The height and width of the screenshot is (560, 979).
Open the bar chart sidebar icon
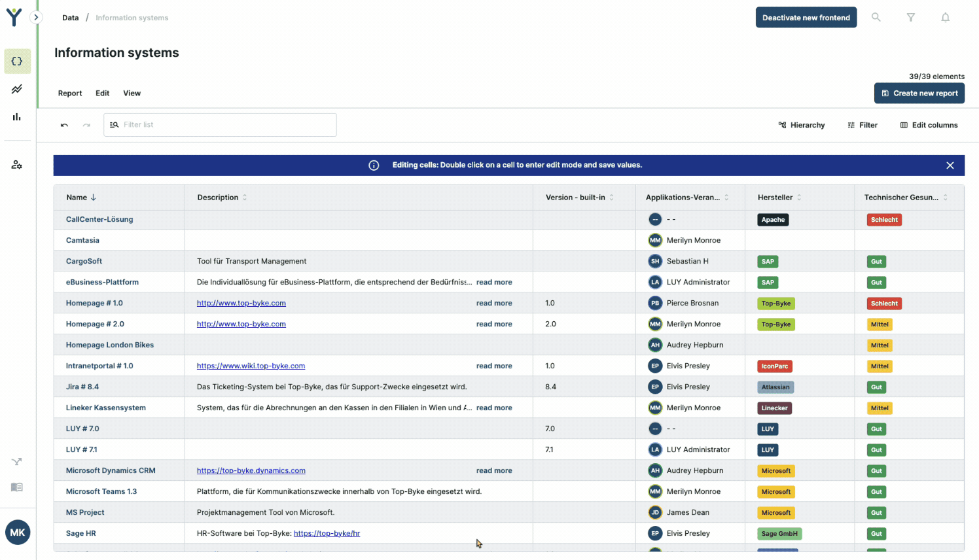17,117
